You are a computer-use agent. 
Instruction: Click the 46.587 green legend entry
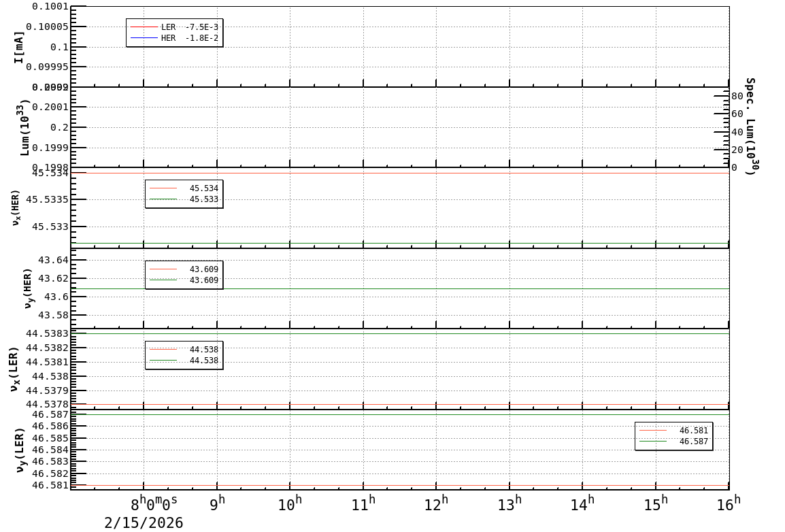pyautogui.click(x=673, y=442)
